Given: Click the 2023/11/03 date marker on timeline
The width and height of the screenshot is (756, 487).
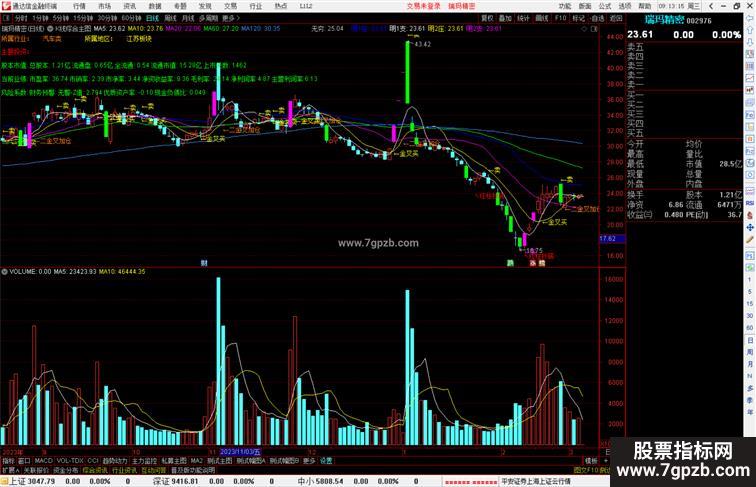Looking at the screenshot, I should point(240,452).
